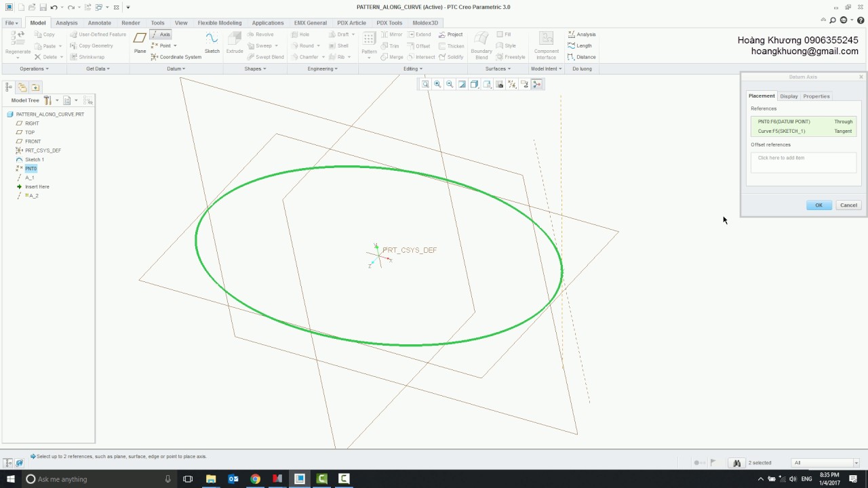Switch to the Annotate ribbon tab
Screen dimensions: 868x488
pyautogui.click(x=99, y=23)
